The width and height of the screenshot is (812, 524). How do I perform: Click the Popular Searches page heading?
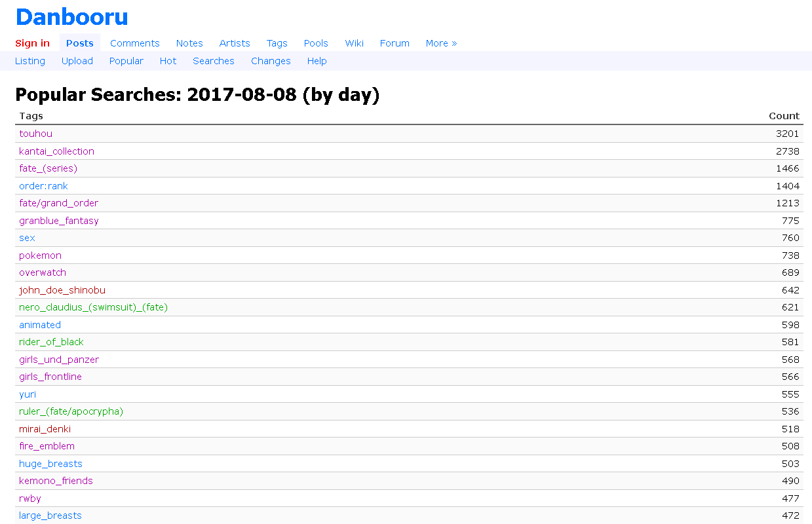pos(197,95)
